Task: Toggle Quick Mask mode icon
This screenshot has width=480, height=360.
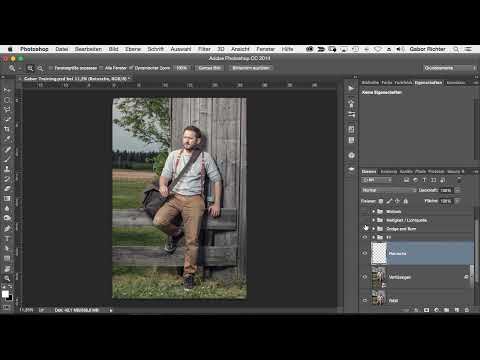Action: 6,307
